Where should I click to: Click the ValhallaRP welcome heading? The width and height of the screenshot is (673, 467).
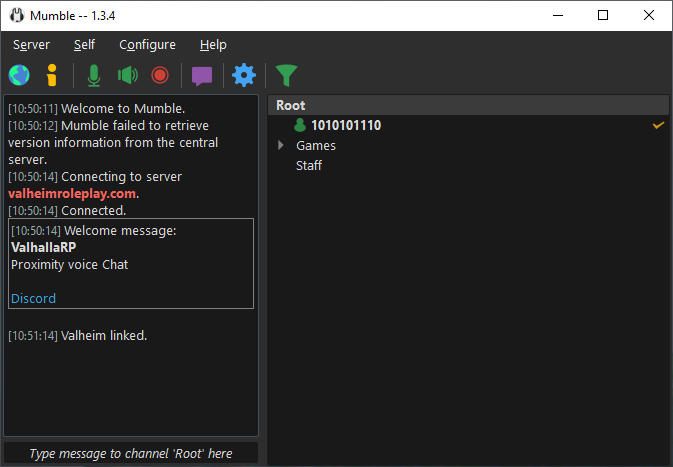click(x=43, y=247)
